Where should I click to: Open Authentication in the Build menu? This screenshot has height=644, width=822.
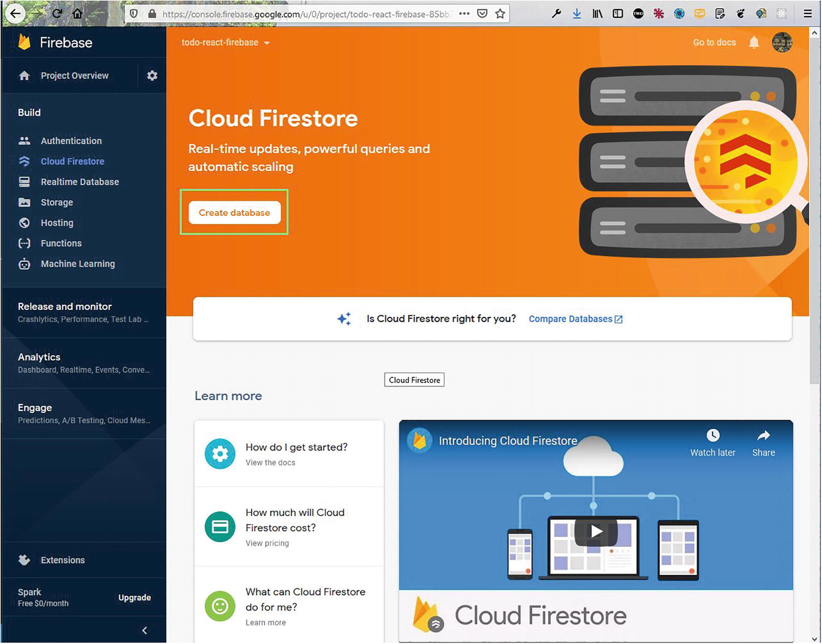pos(71,141)
